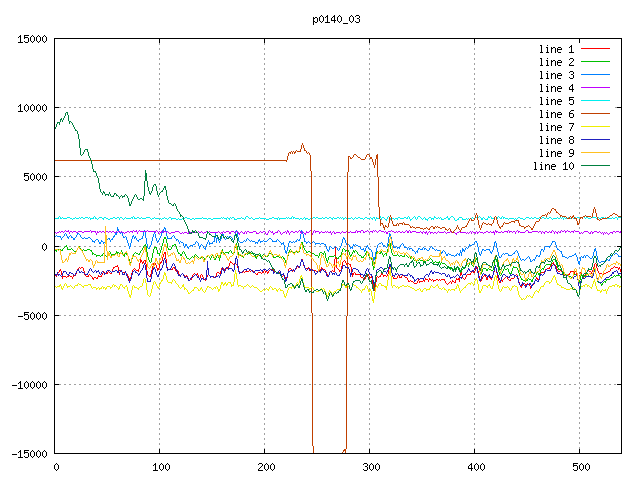Click the x-axis label 300
Viewport: 640px width, 480px height.
pyautogui.click(x=371, y=467)
